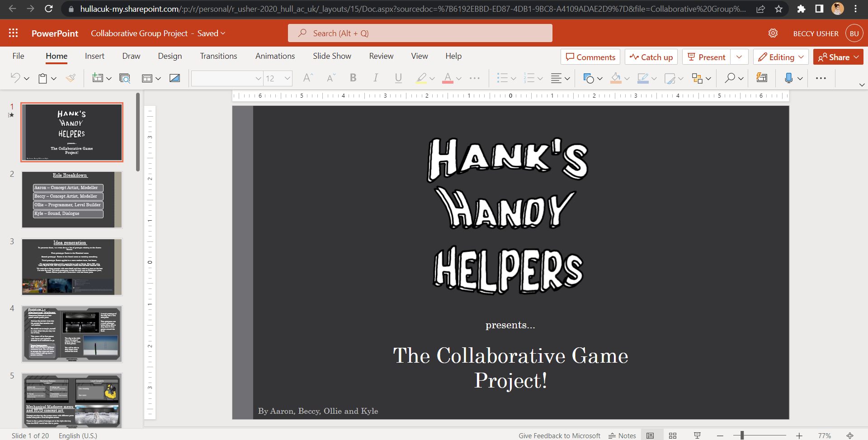The image size is (868, 440).
Task: Expand the font size dropdown
Action: [287, 78]
